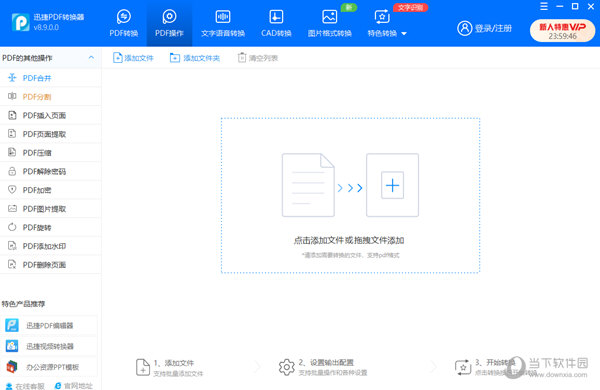This screenshot has height=390, width=600.
Task: Click the plus icon in drop area
Action: pos(392,186)
